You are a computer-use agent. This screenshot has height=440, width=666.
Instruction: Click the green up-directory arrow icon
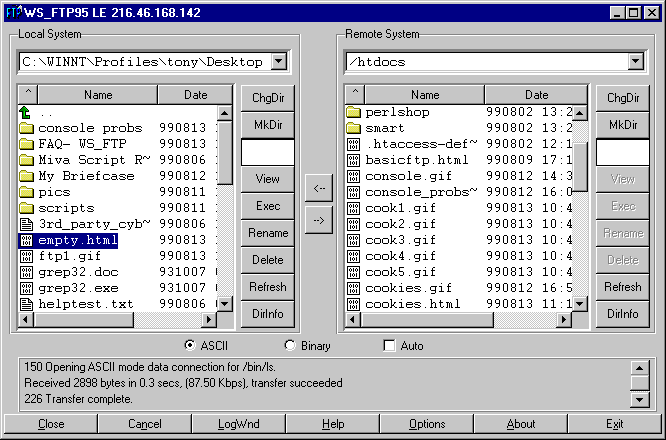(25, 113)
